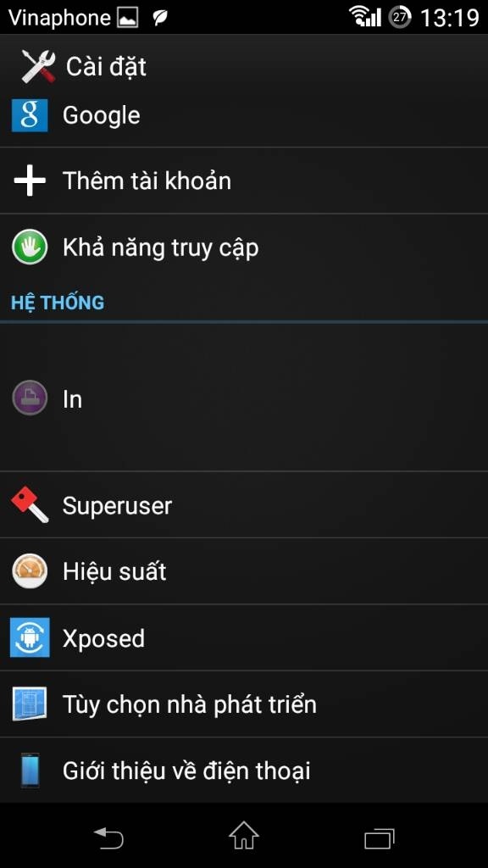Image resolution: width=488 pixels, height=868 pixels.
Task: Tap the back navigation button
Action: click(108, 837)
